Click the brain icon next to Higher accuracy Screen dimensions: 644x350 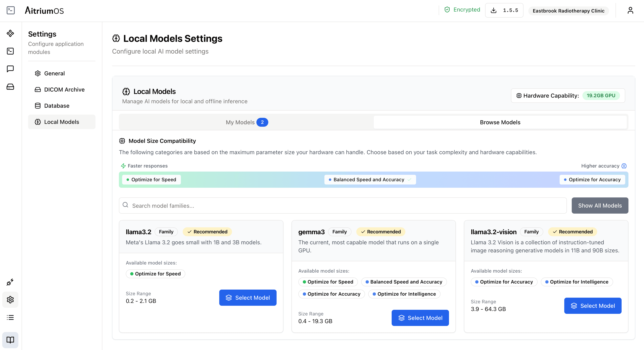coord(624,166)
